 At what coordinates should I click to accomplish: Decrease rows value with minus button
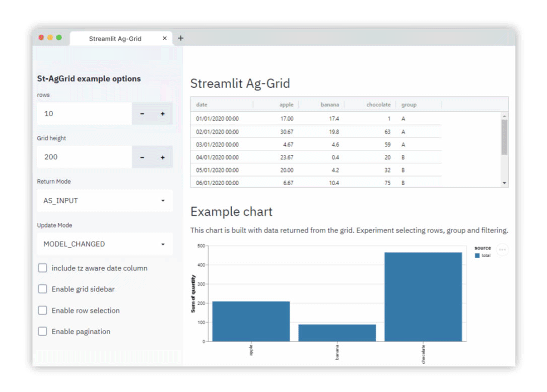coord(142,114)
